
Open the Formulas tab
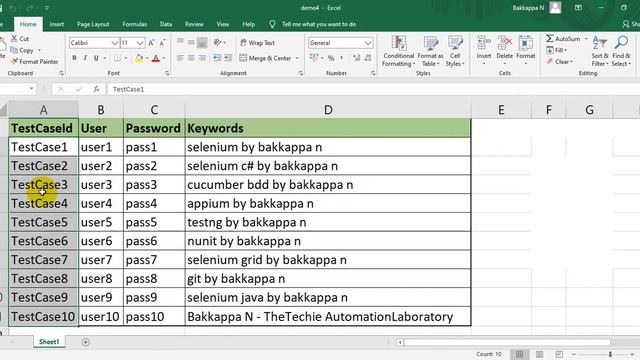click(135, 24)
